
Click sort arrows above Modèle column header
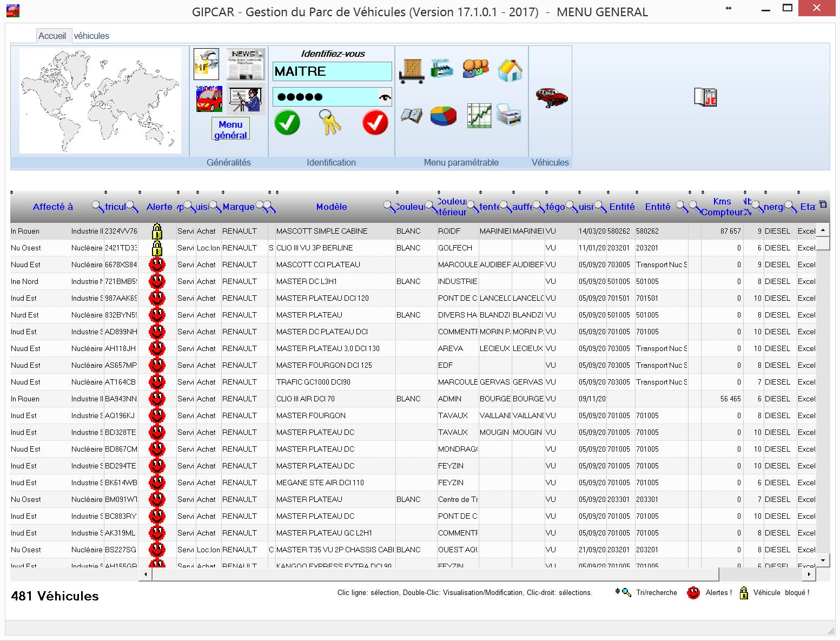(277, 193)
